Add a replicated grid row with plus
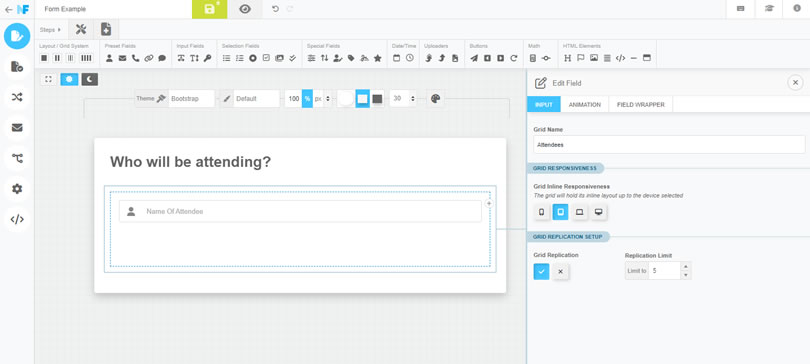810x364 pixels. pyautogui.click(x=489, y=203)
